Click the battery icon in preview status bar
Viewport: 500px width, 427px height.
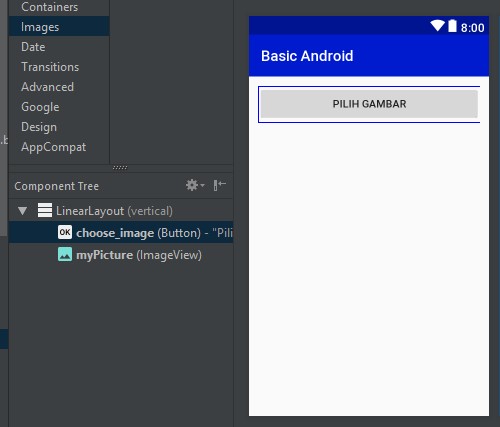(x=452, y=26)
